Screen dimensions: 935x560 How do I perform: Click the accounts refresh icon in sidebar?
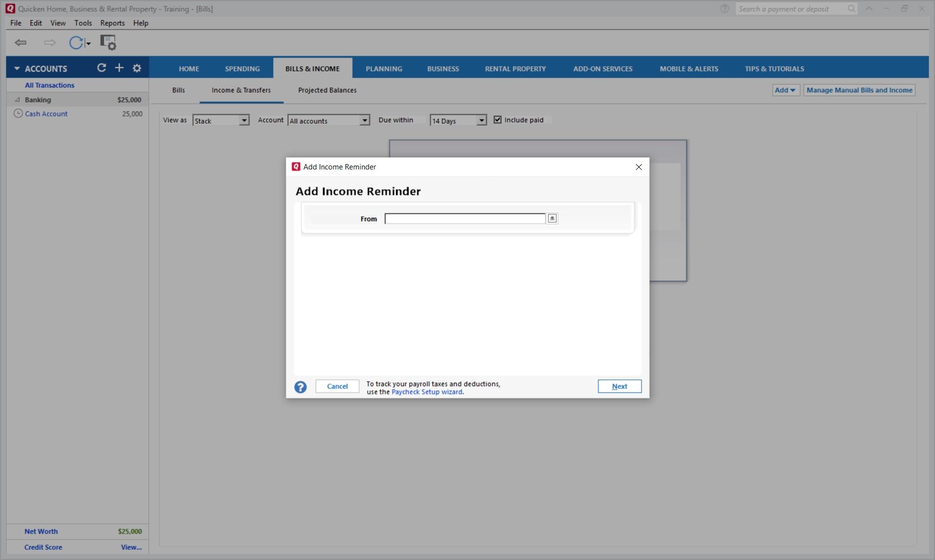101,68
